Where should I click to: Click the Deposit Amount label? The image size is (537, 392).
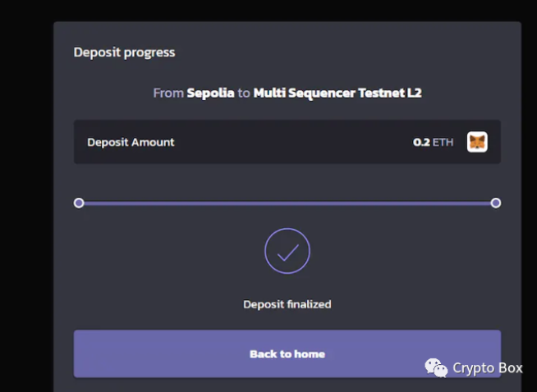coord(131,142)
